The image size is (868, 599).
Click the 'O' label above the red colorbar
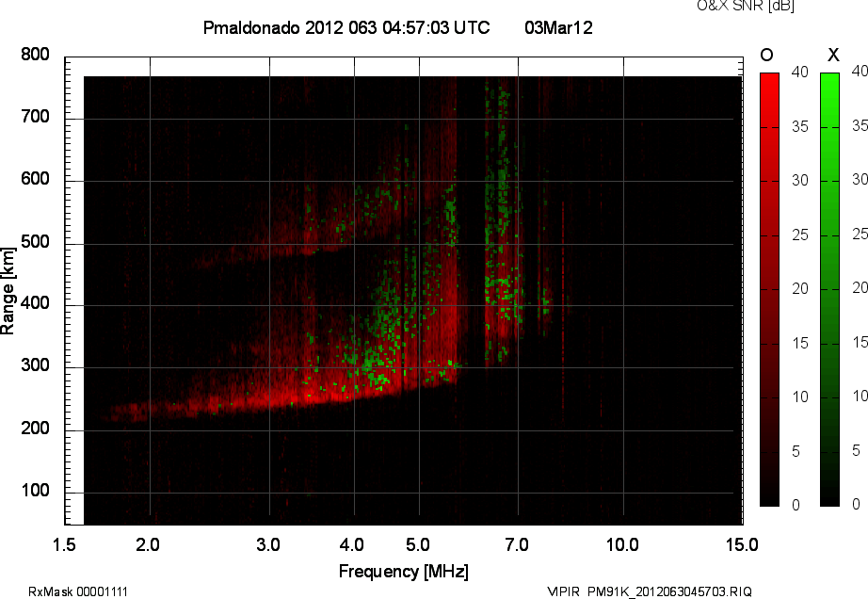[x=766, y=55]
